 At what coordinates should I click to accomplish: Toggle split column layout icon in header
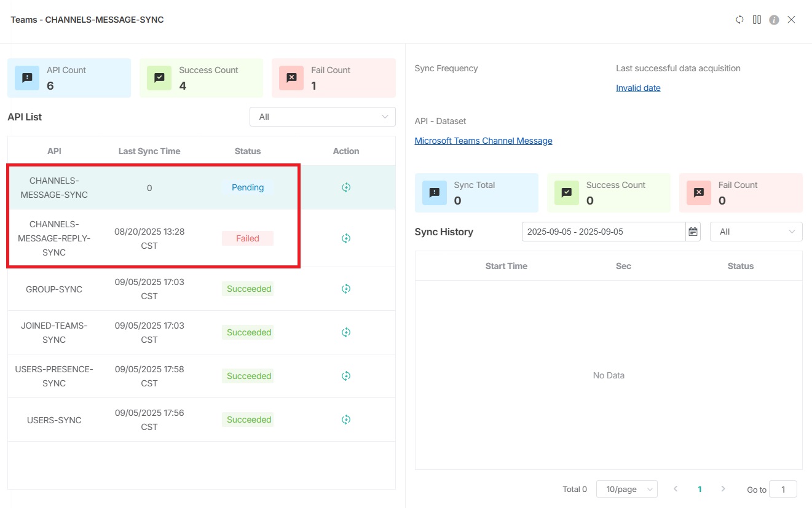click(x=757, y=20)
